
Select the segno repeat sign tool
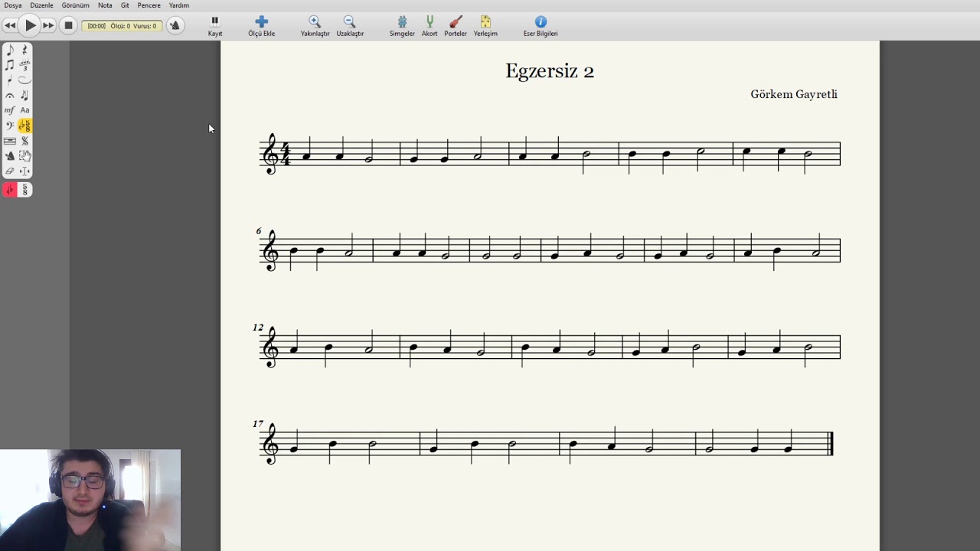pos(24,141)
